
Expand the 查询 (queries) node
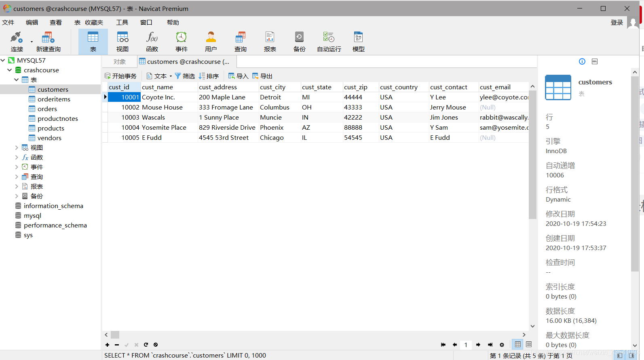pos(17,177)
